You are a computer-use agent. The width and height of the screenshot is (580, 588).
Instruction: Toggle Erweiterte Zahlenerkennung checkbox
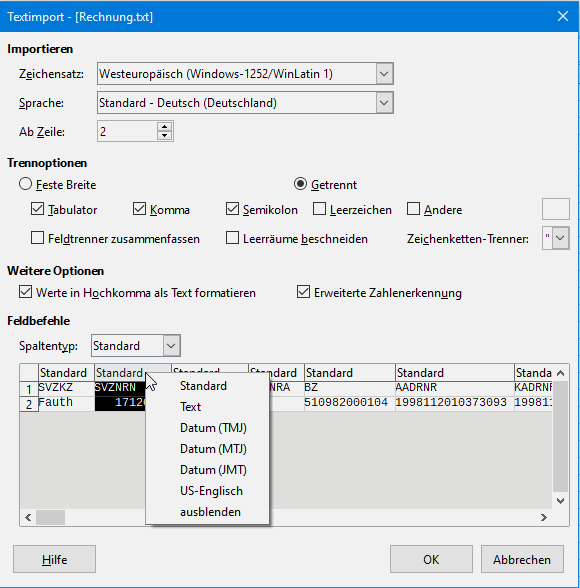pos(303,292)
